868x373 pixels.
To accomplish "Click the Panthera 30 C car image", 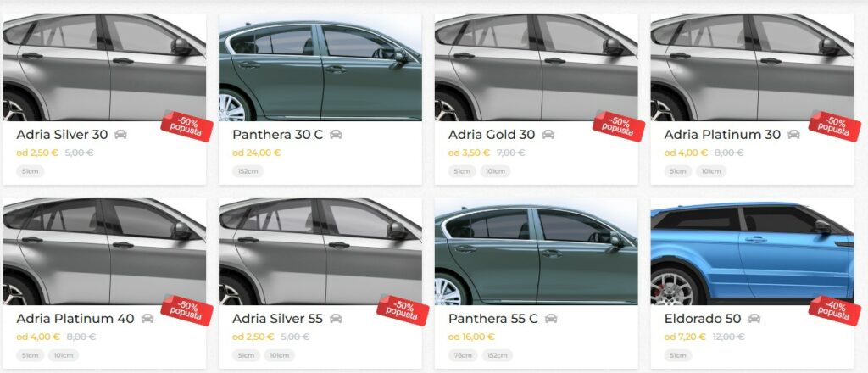I will [320, 67].
